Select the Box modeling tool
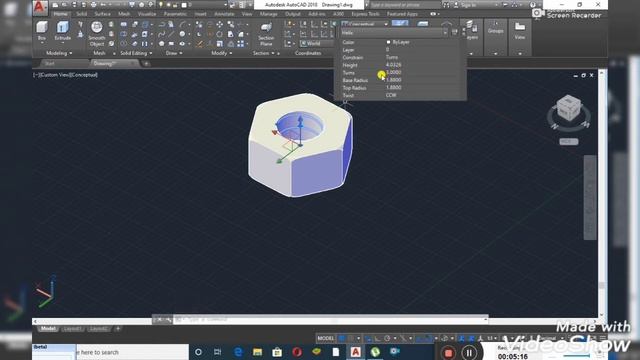Viewport: 640px width, 360px height. (42, 31)
